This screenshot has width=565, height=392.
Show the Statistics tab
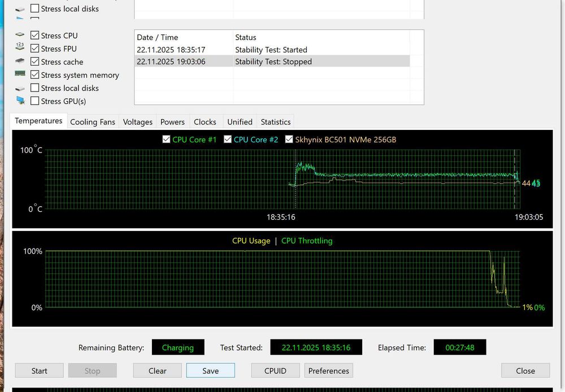[276, 122]
